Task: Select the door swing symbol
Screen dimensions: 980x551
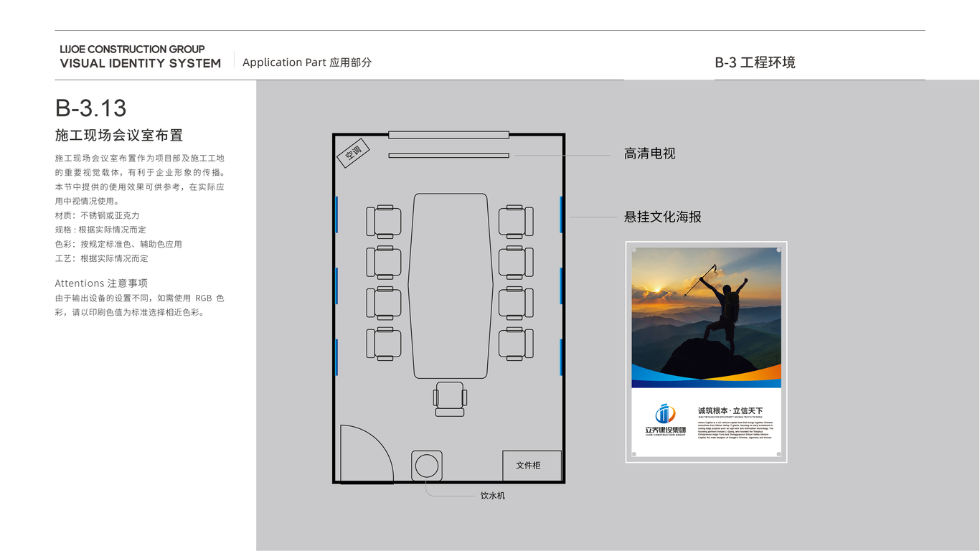Action: pos(367,453)
